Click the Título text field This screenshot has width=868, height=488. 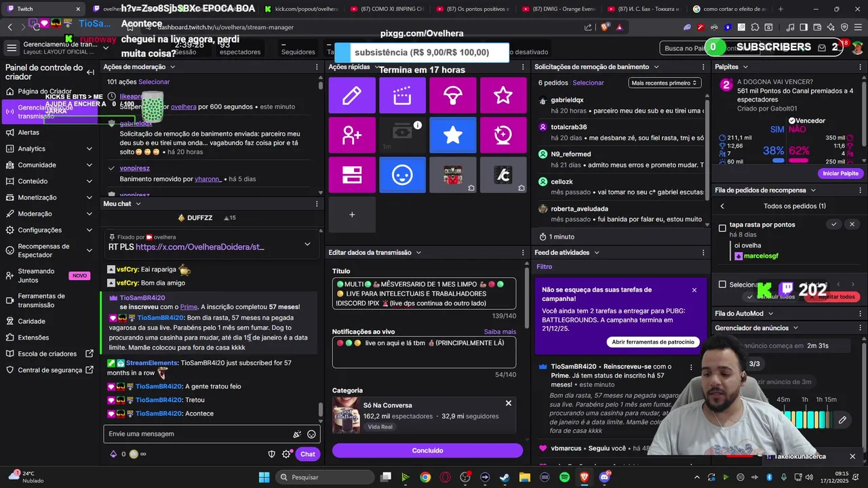pyautogui.click(x=424, y=293)
